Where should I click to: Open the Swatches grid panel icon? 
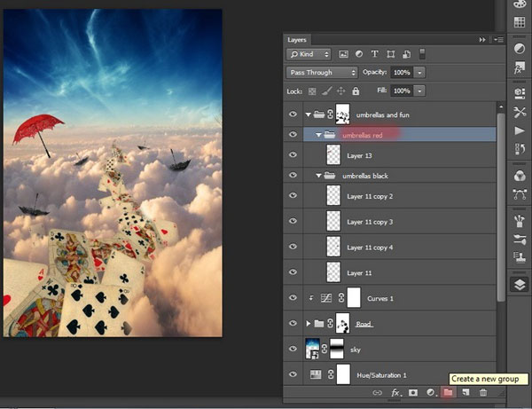520,22
